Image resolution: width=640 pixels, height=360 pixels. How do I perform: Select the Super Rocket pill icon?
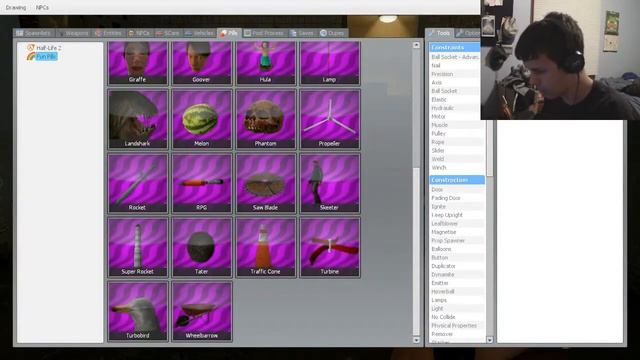[x=138, y=247]
